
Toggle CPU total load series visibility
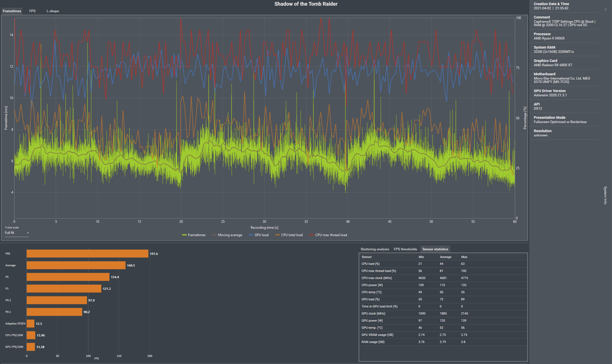click(x=292, y=235)
